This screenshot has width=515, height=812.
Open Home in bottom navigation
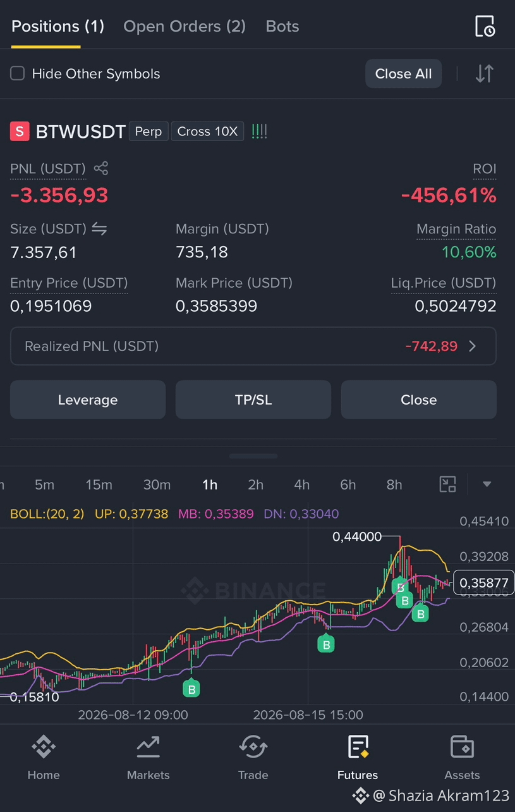pos(44,757)
